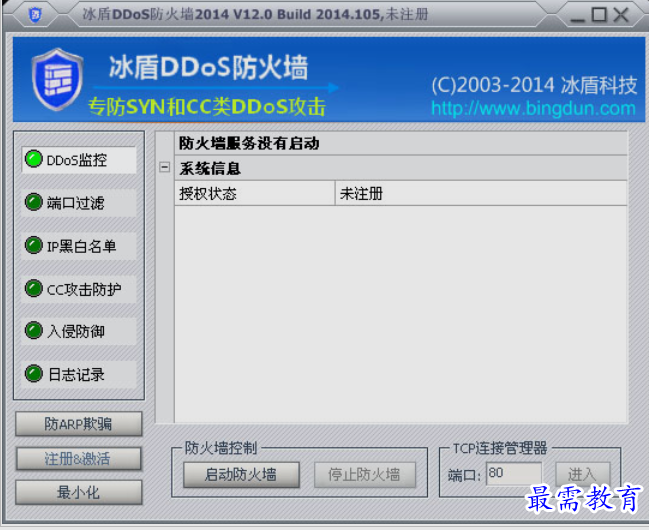Viewport: 649px width, 530px height.
Task: Click the 系统信息 group header text
Action: 210,168
